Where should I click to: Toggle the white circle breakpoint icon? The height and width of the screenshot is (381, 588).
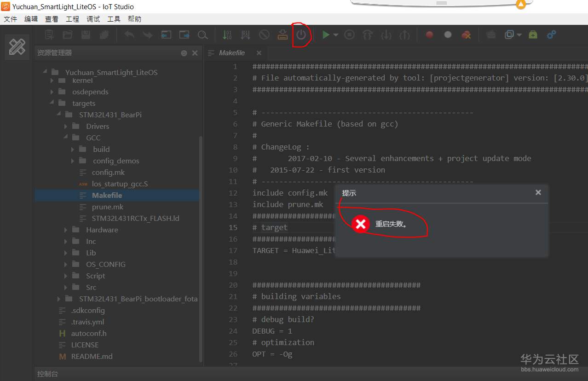pyautogui.click(x=448, y=35)
